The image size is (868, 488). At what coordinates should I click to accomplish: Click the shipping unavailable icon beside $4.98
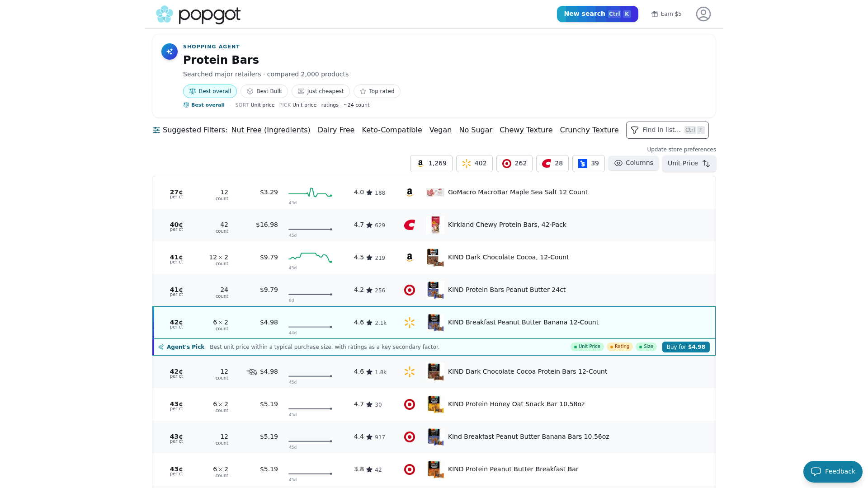pyautogui.click(x=252, y=372)
